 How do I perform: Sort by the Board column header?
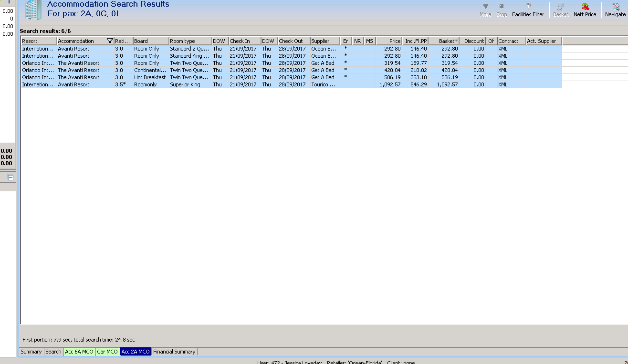[x=151, y=41]
